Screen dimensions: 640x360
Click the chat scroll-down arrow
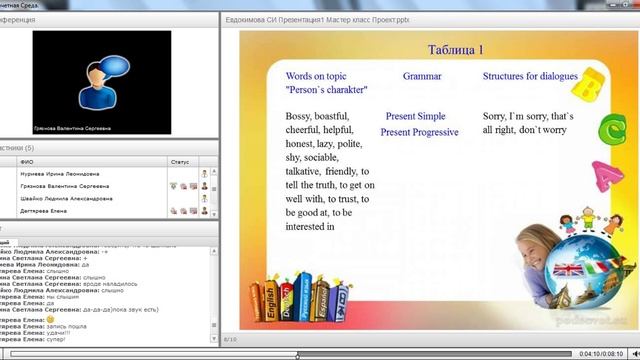coord(214,338)
